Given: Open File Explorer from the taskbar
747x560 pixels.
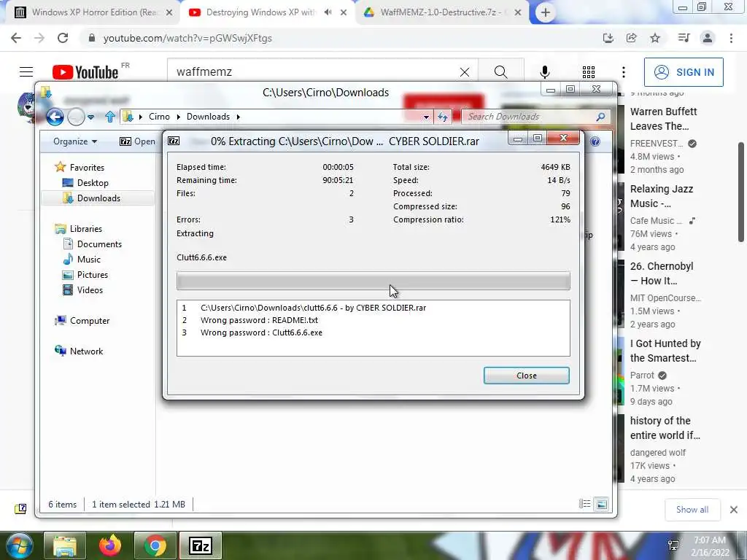Looking at the screenshot, I should pyautogui.click(x=65, y=545).
